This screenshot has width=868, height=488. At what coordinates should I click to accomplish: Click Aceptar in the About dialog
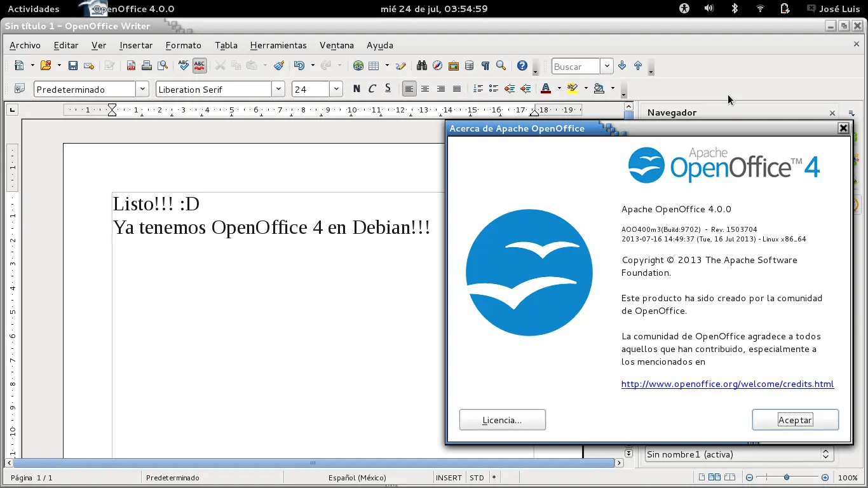(796, 420)
